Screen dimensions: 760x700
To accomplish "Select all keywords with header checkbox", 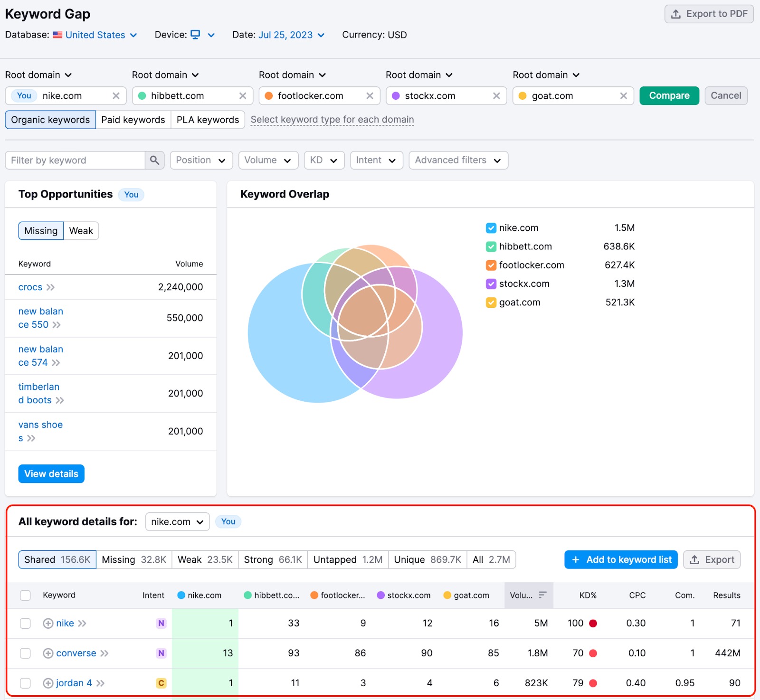I will click(x=25, y=595).
